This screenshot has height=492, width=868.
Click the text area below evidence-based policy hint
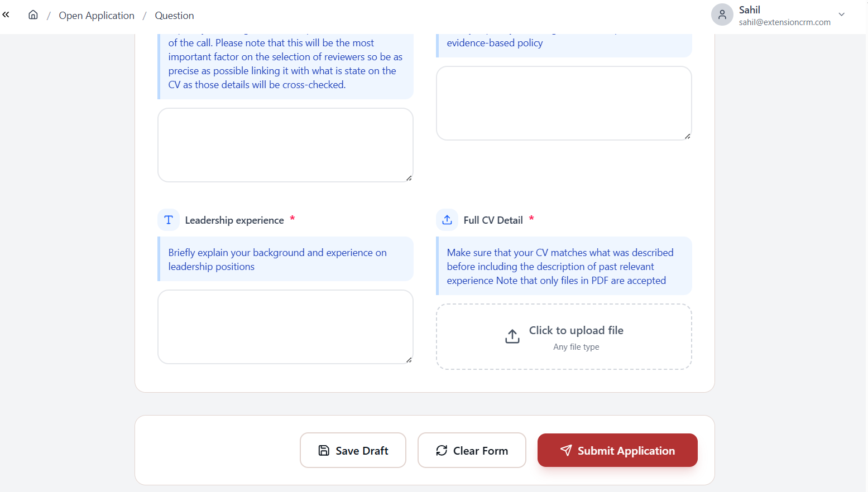[x=564, y=103]
